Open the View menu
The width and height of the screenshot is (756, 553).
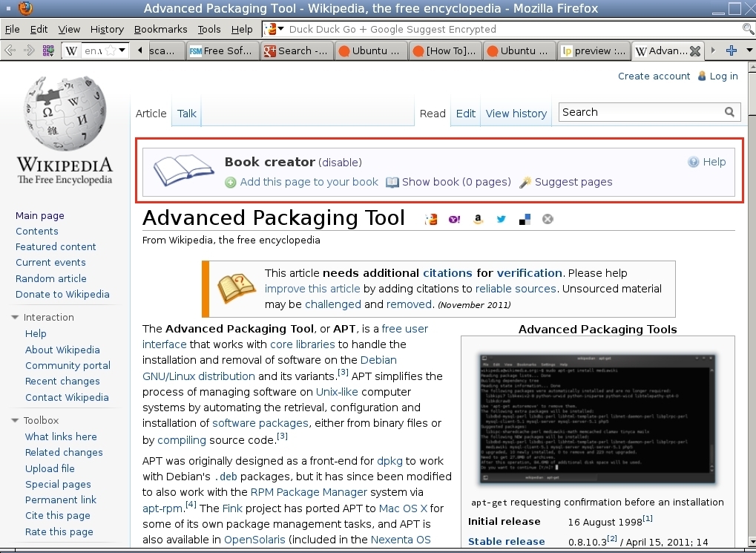69,30
